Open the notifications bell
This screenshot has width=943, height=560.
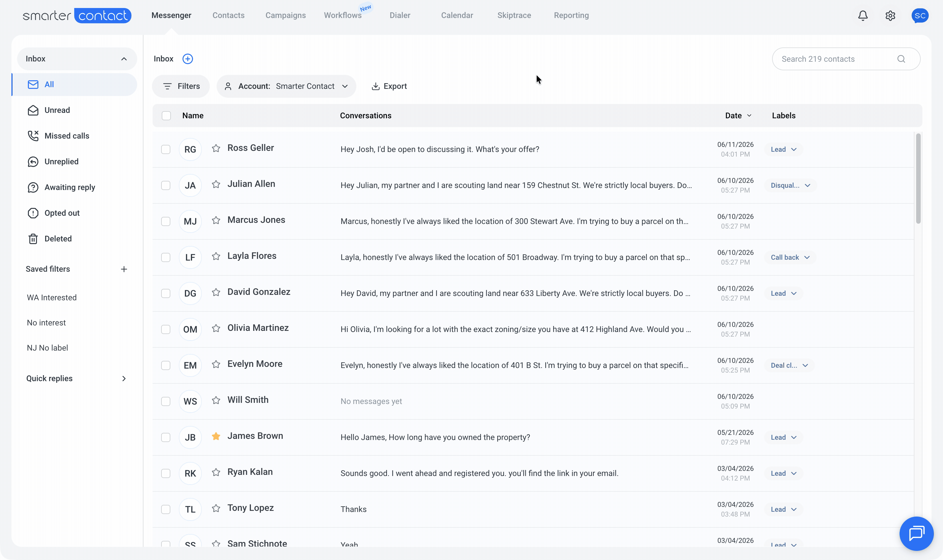click(863, 15)
